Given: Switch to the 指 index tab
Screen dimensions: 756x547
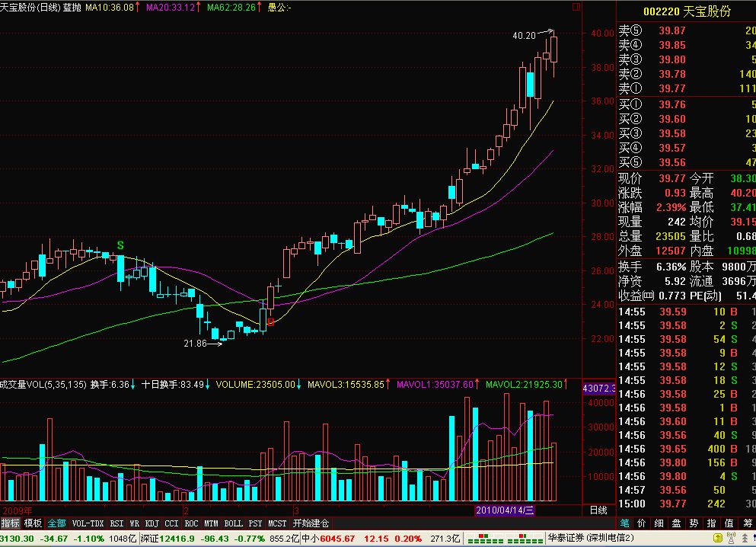Looking at the screenshot, I should tap(711, 523).
